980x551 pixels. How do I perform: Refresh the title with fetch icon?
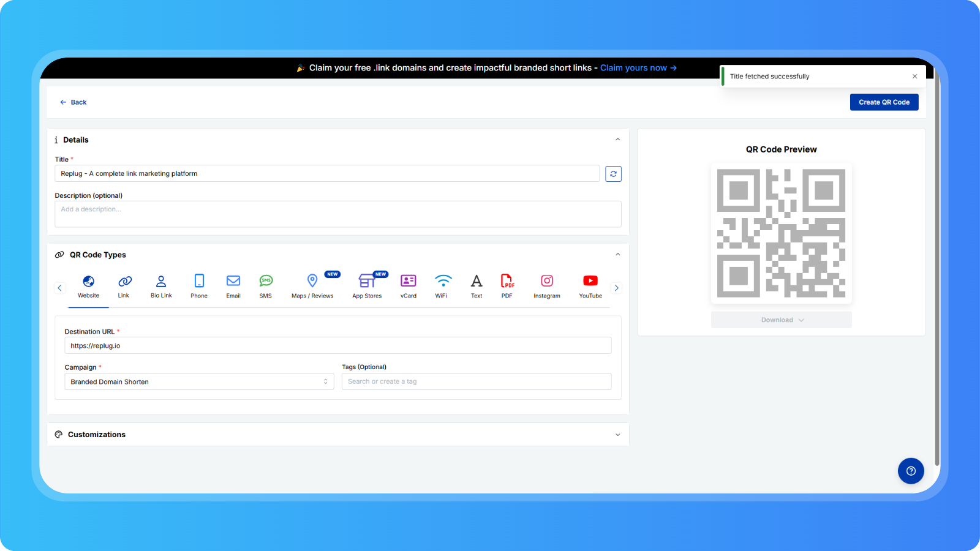[613, 174]
